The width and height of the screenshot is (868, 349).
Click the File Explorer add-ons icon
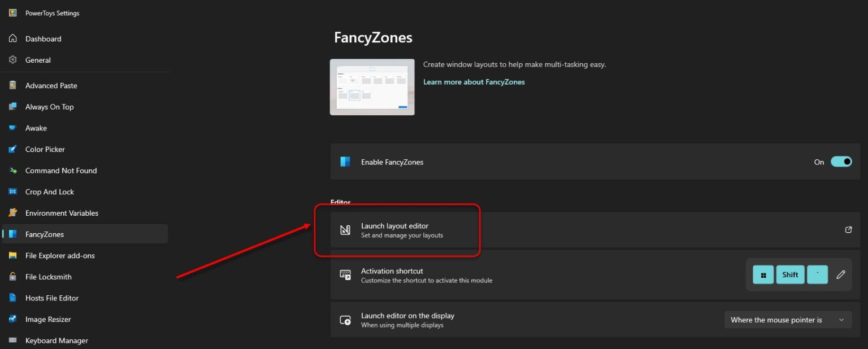[x=12, y=255]
